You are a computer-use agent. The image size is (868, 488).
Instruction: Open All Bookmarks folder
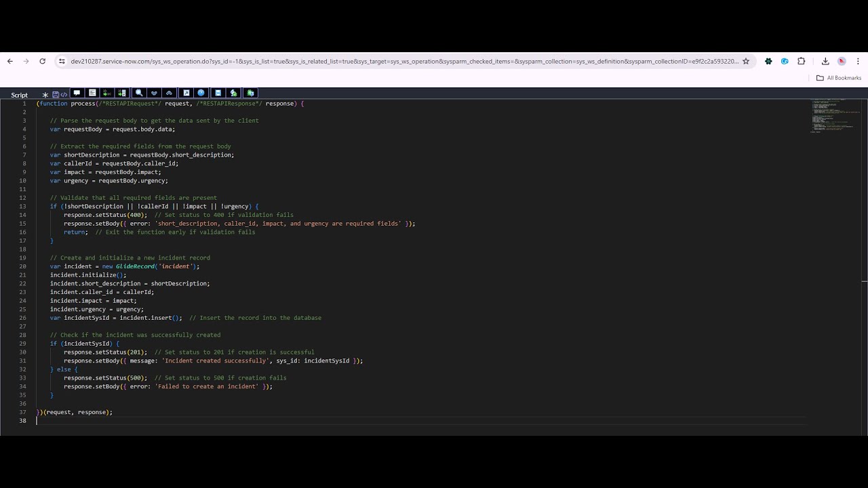coord(839,78)
